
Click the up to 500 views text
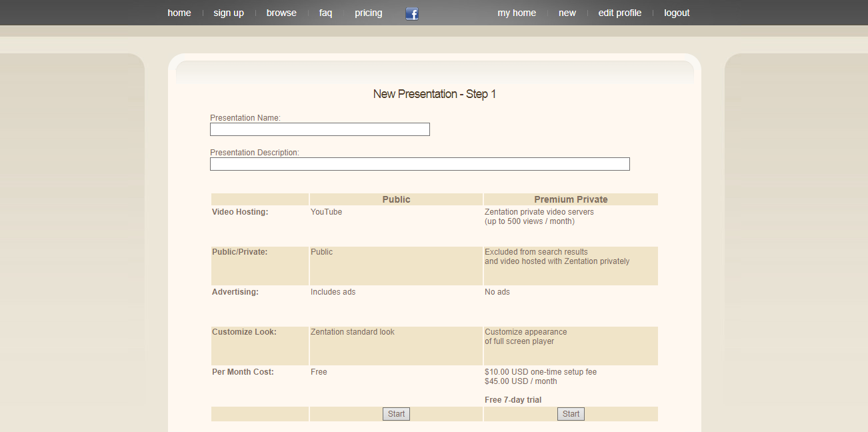[x=529, y=221]
